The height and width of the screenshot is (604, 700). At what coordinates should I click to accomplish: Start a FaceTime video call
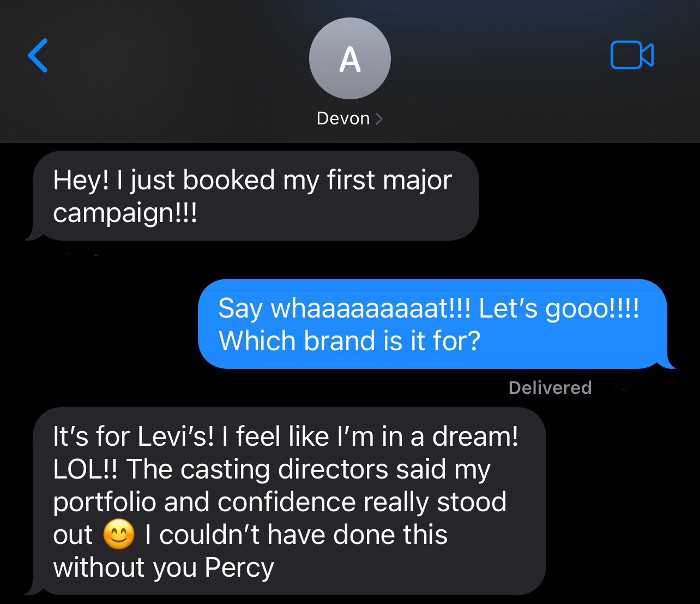(632, 55)
